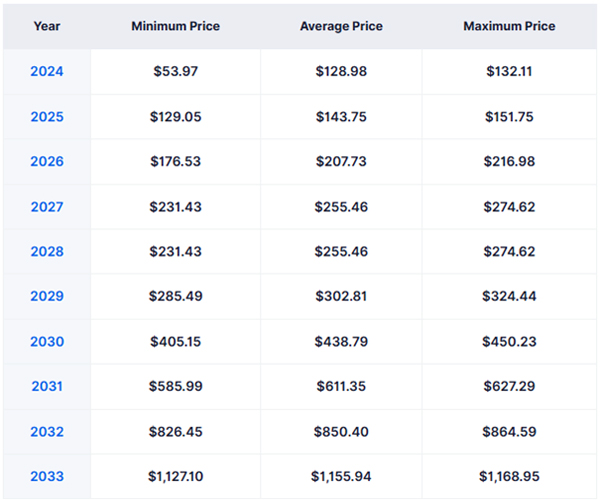Click the $216.98 maximum price cell

coord(511,162)
